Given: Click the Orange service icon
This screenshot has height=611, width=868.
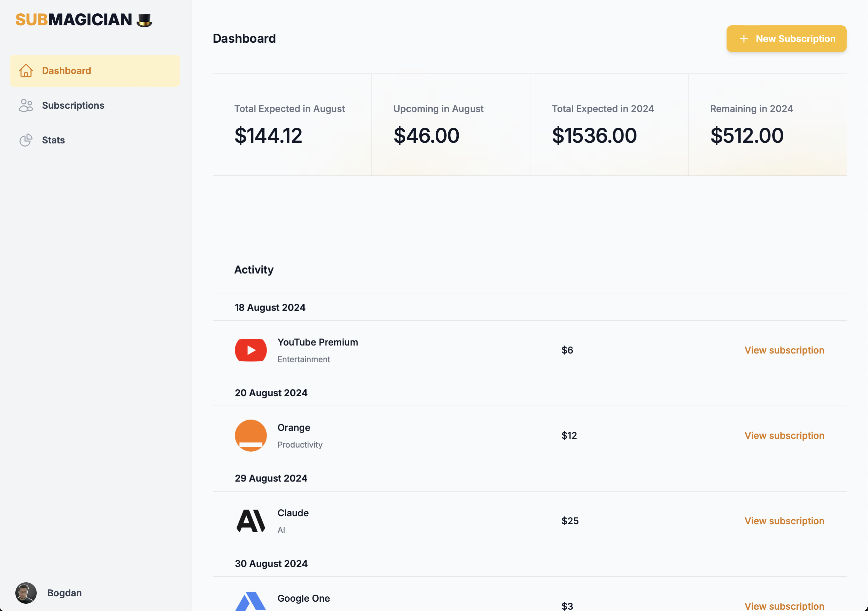Looking at the screenshot, I should click(x=251, y=435).
